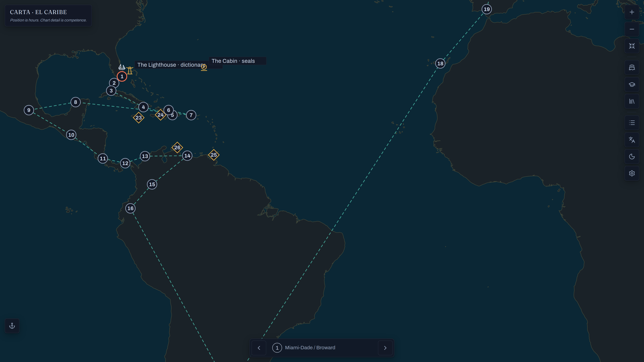Click the Miami-Dade / Broward label
The image size is (644, 362).
(x=310, y=348)
